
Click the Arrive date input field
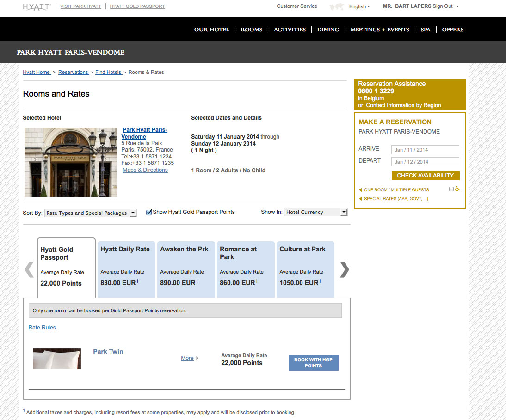coord(425,150)
